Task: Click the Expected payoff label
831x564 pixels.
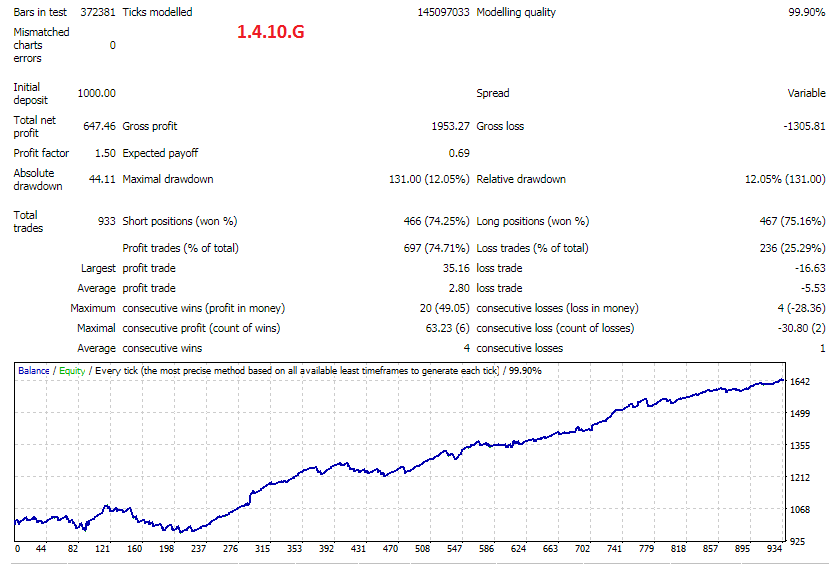Action: click(x=160, y=153)
